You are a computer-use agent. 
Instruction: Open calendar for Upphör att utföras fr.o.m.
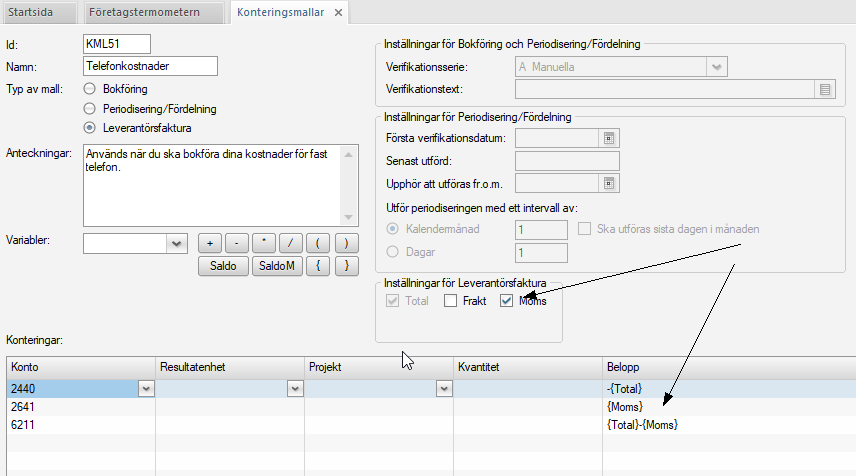pos(609,184)
